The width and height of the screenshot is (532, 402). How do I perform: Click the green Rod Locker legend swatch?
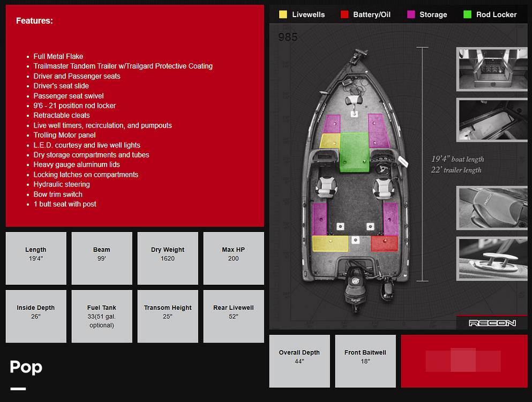point(467,14)
